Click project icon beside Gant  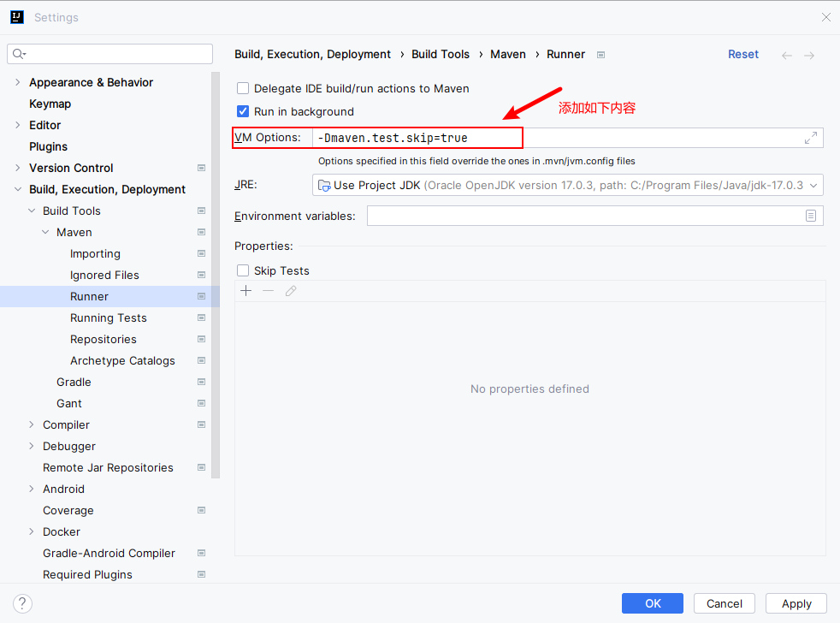pyautogui.click(x=201, y=403)
